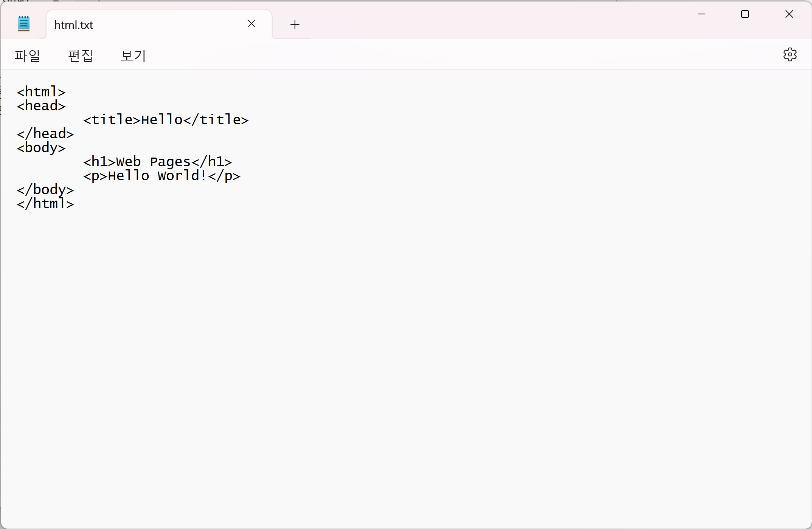Close the Notepad window
The image size is (812, 529).
(789, 14)
